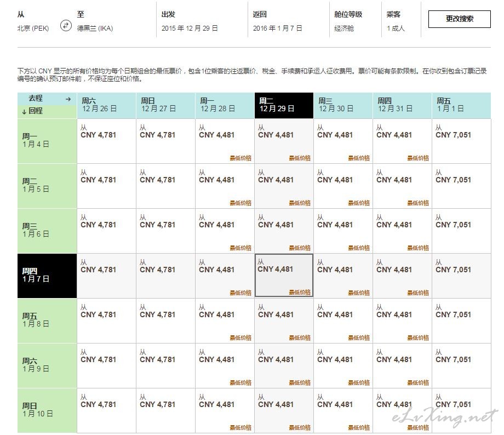Select return row 周一 1月4日
The height and width of the screenshot is (435, 504).
tap(47, 141)
